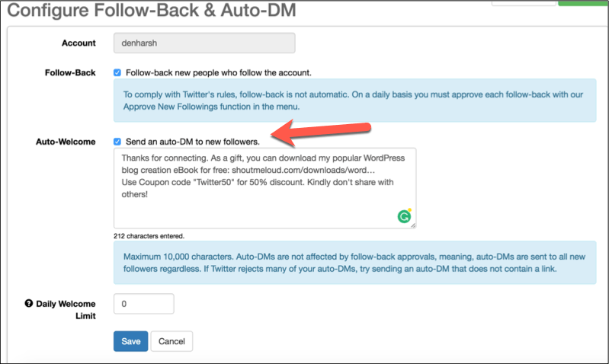609x364 pixels.
Task: Click 'Send an auto-DM to new followers.' label
Action: point(193,142)
